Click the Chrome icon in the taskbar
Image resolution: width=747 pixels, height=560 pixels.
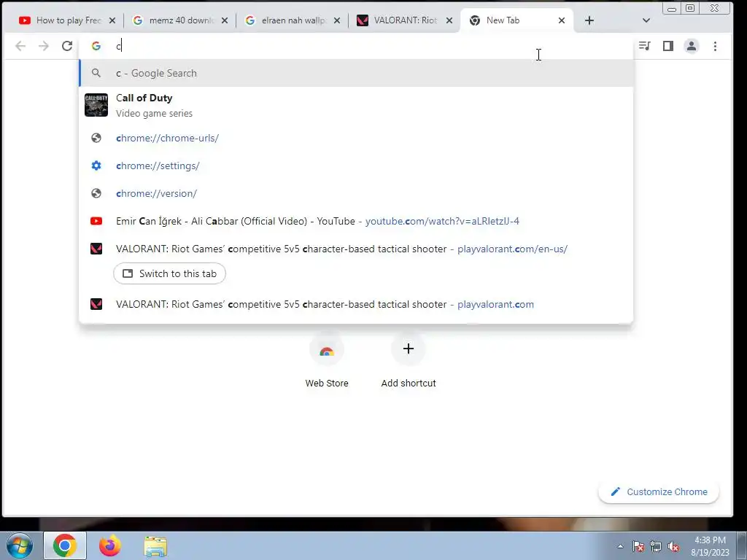(x=65, y=545)
